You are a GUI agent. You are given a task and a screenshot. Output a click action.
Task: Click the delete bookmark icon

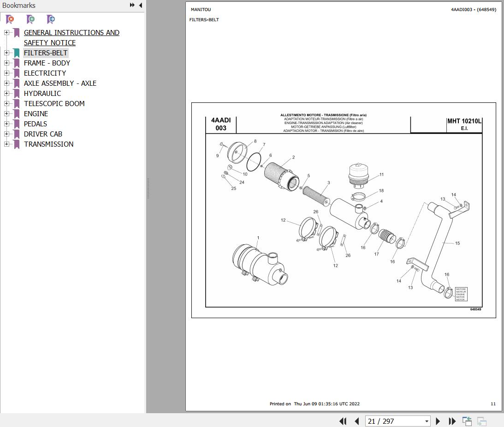(x=10, y=19)
